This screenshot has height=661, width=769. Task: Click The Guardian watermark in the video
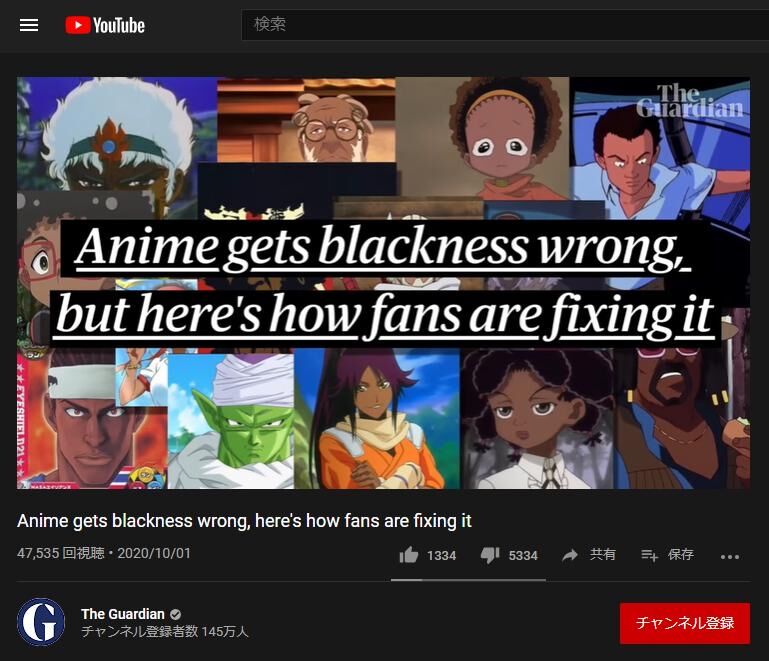[690, 101]
